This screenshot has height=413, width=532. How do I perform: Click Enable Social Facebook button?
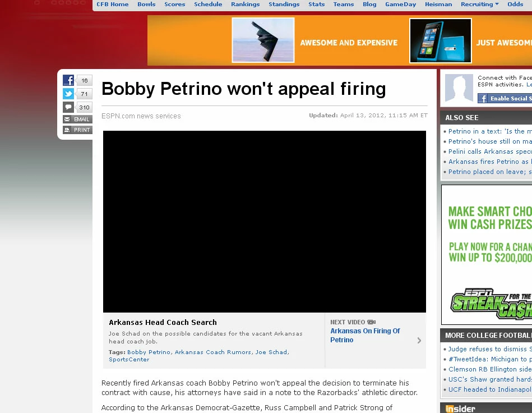click(505, 99)
